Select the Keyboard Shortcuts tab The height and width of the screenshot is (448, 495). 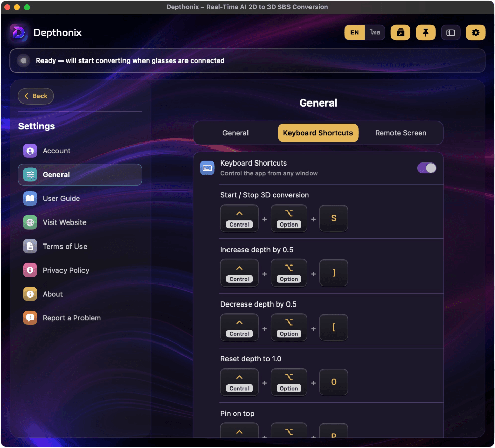pos(318,133)
